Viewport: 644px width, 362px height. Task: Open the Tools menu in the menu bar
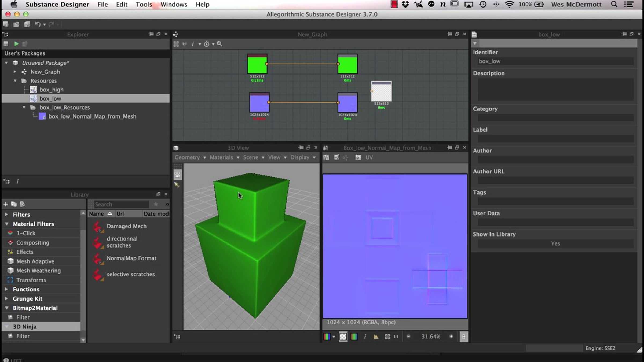[x=144, y=5]
